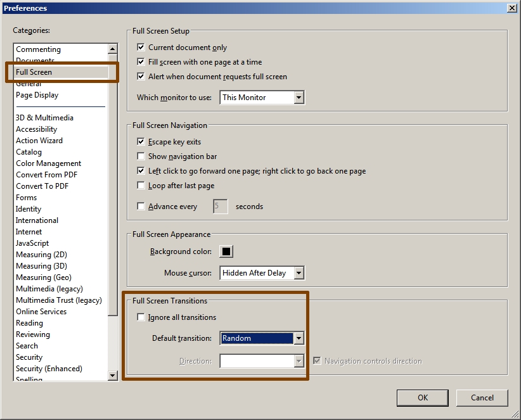521x420 pixels.
Task: Enable Ignore all transitions checkbox
Action: pyautogui.click(x=141, y=317)
